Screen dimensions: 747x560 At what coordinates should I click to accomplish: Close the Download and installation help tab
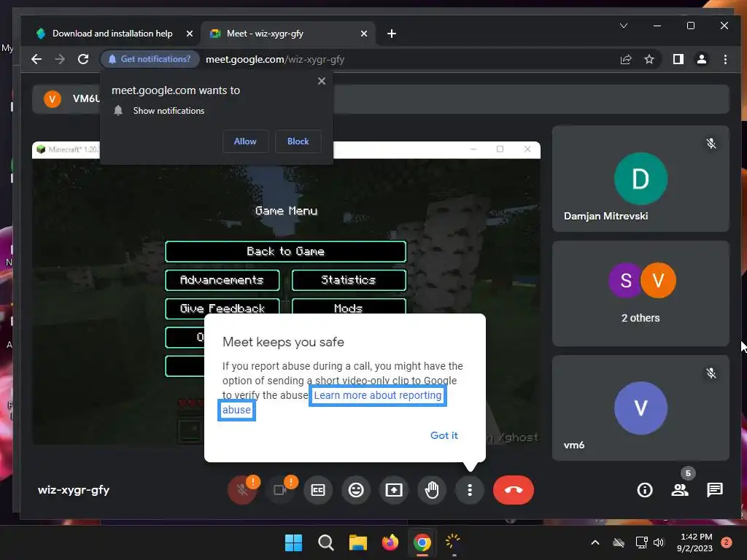tap(189, 34)
